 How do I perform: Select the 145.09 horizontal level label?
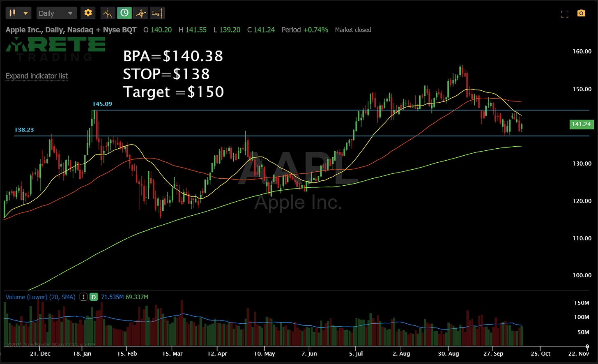point(102,104)
